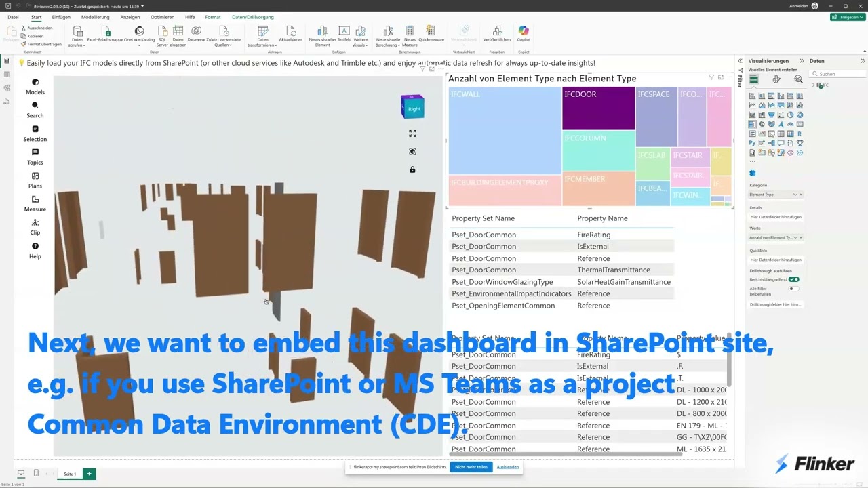Toggle Berichtsübergreifend switch

click(x=793, y=279)
